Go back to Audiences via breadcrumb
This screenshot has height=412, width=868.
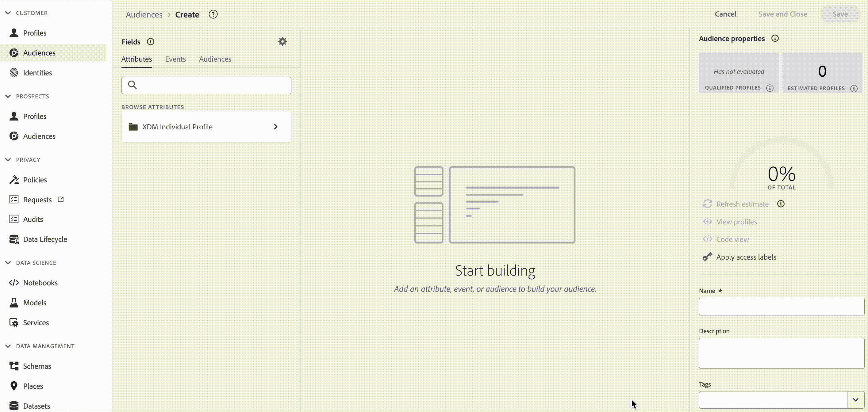tap(144, 14)
